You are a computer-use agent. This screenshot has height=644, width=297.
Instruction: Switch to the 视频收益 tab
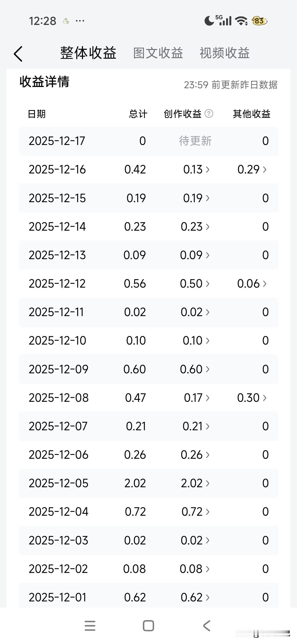coord(225,53)
